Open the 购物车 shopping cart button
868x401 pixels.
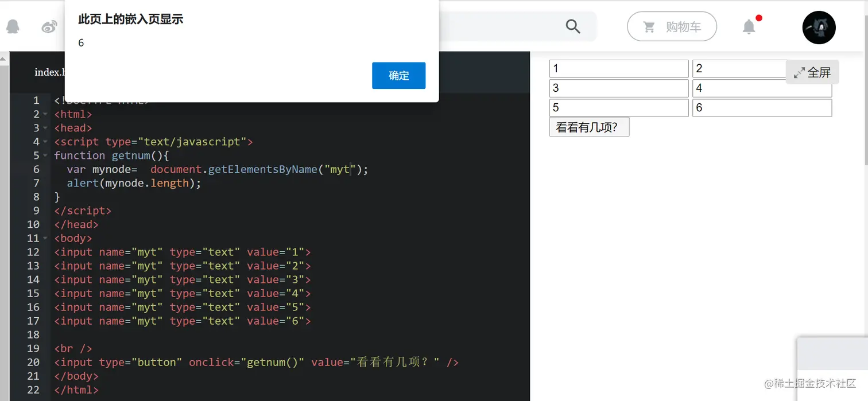tap(672, 26)
